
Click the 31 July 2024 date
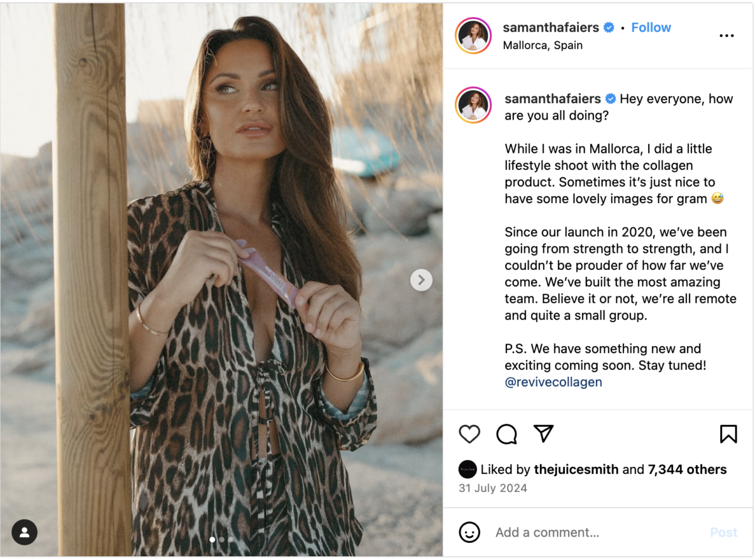[x=493, y=488]
